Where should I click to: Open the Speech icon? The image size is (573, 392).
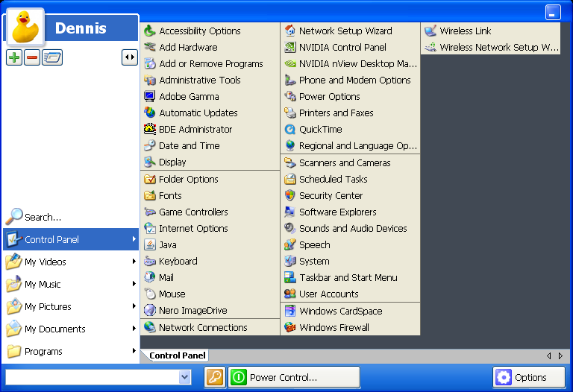coord(290,245)
